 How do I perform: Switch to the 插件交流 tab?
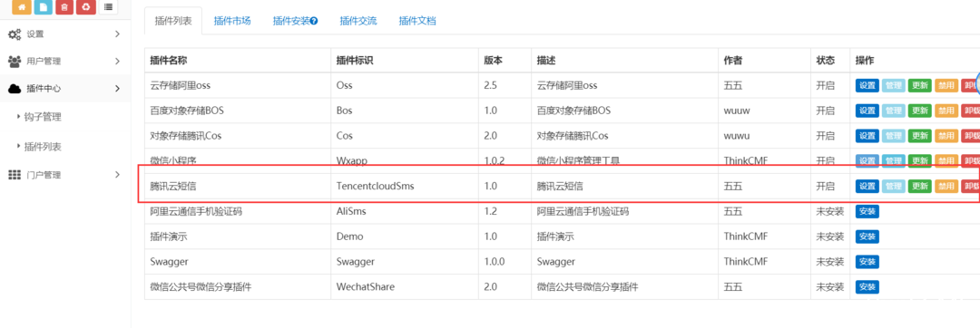pyautogui.click(x=358, y=21)
